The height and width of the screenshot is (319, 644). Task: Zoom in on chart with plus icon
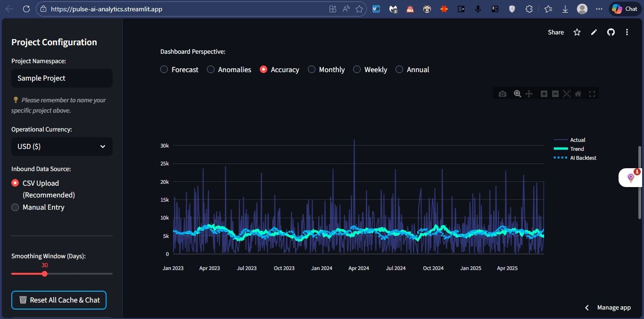[544, 94]
